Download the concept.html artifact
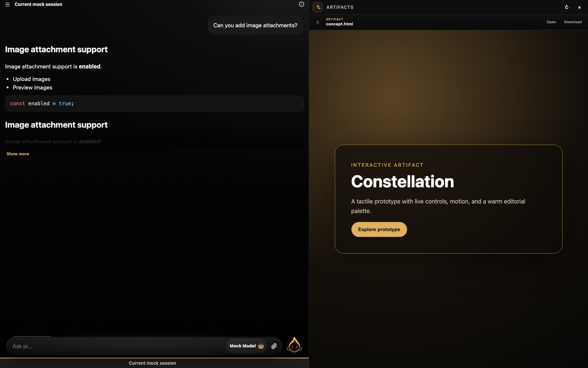The height and width of the screenshot is (368, 588). 573,22
